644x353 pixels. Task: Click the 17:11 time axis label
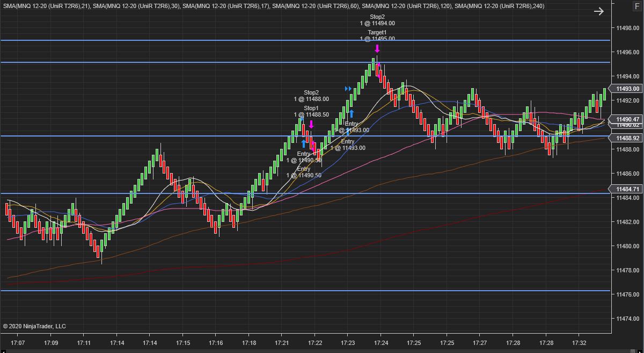pyautogui.click(x=84, y=342)
